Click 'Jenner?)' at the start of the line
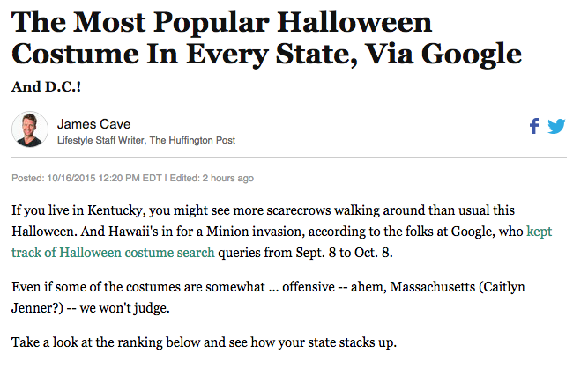 tap(38, 308)
